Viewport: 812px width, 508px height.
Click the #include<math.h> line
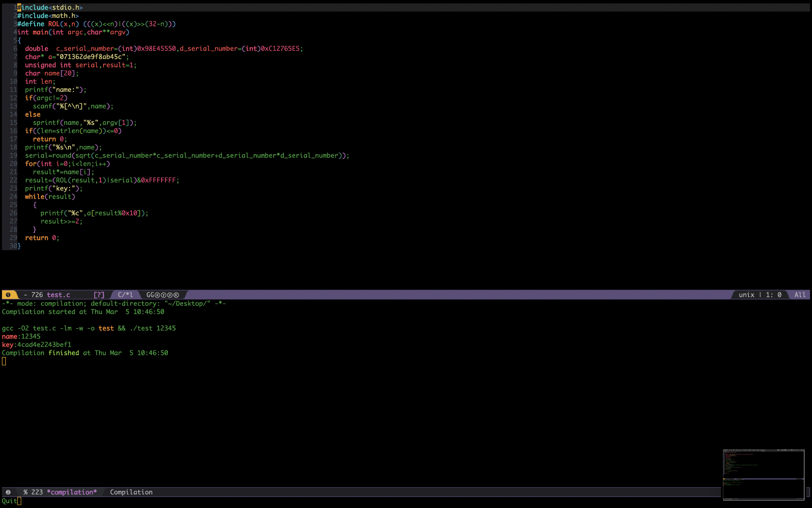[x=48, y=16]
